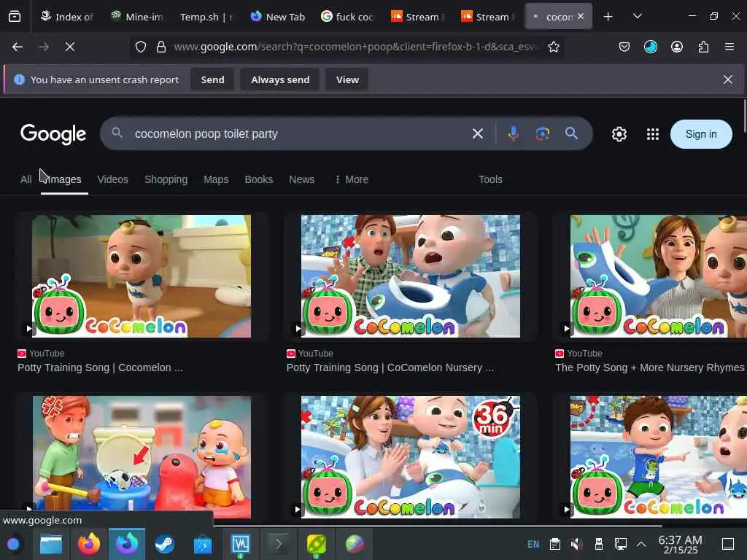Image resolution: width=747 pixels, height=560 pixels.
Task: Open volume muted tray icon
Action: point(576,544)
